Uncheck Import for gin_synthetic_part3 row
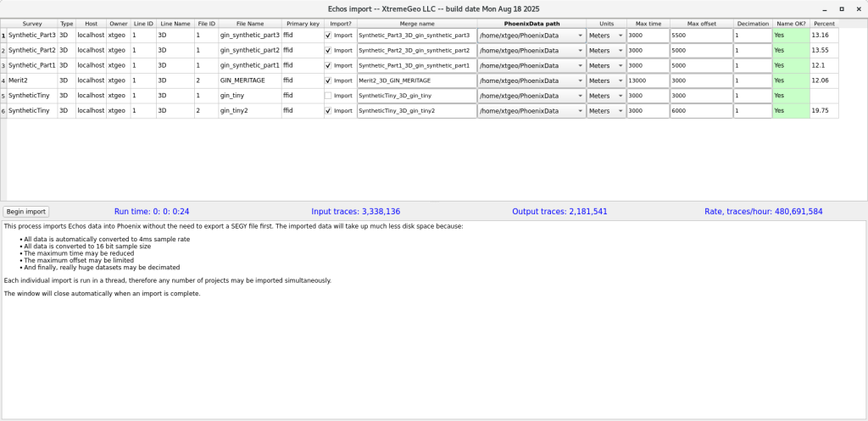This screenshot has height=421, width=868. pyautogui.click(x=328, y=36)
